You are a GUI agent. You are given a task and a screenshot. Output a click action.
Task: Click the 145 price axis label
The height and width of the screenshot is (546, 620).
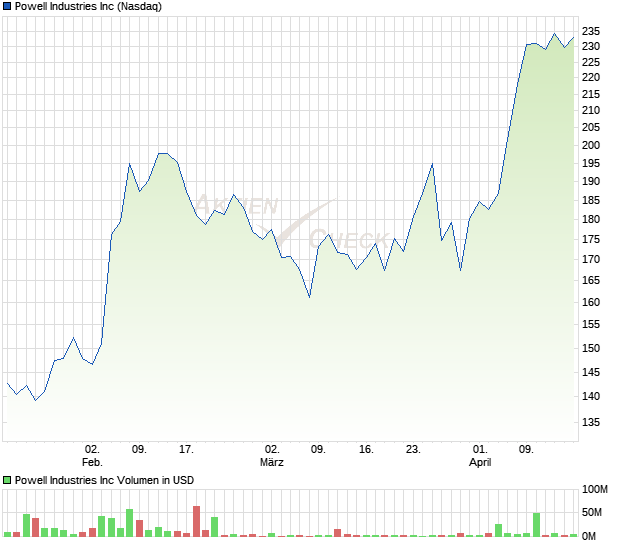tap(591, 372)
